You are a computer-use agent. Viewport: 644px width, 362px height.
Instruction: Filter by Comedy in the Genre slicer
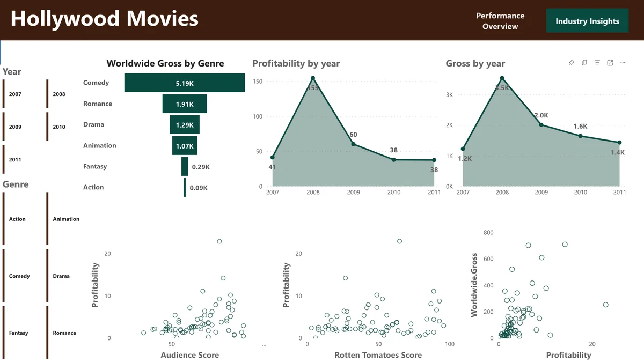pos(19,276)
